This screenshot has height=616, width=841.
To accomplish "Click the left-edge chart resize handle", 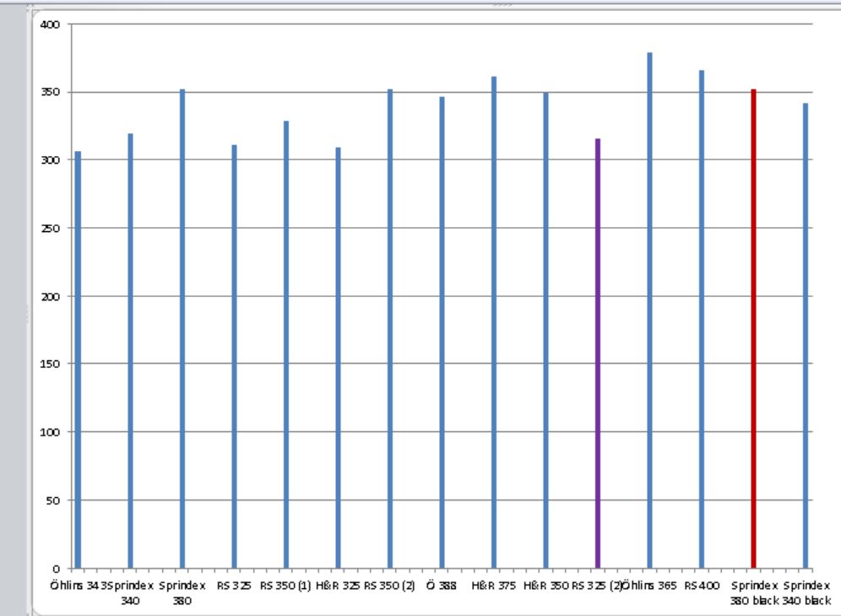I will (28, 312).
